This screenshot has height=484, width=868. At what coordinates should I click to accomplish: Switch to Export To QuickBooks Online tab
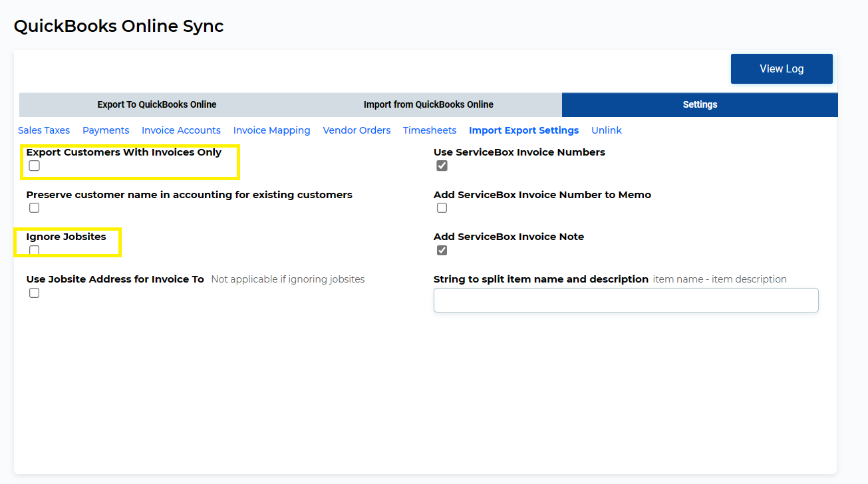pyautogui.click(x=157, y=104)
